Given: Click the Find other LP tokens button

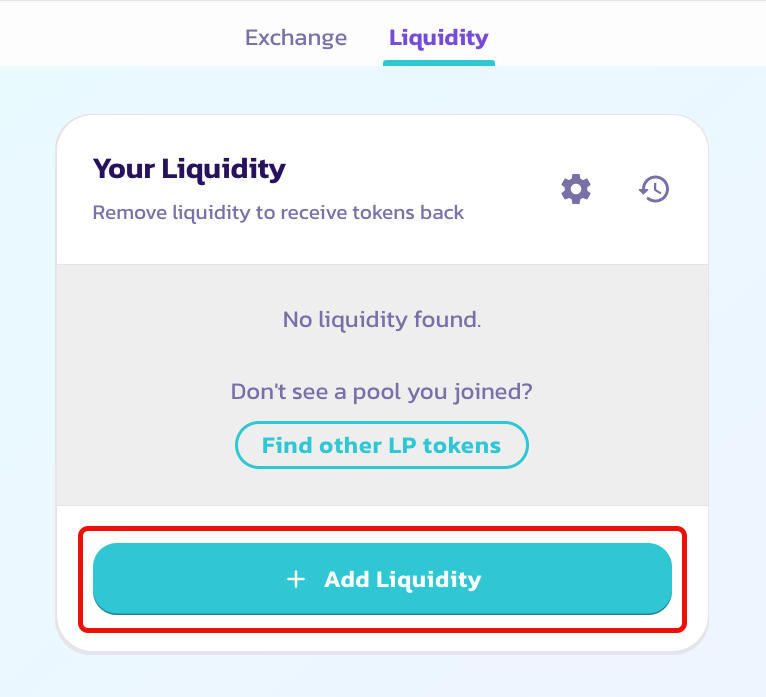Looking at the screenshot, I should [x=382, y=445].
